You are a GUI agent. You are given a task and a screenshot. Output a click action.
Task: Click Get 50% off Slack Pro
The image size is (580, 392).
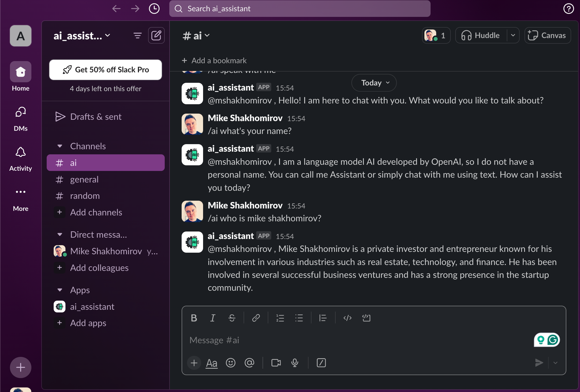click(105, 70)
